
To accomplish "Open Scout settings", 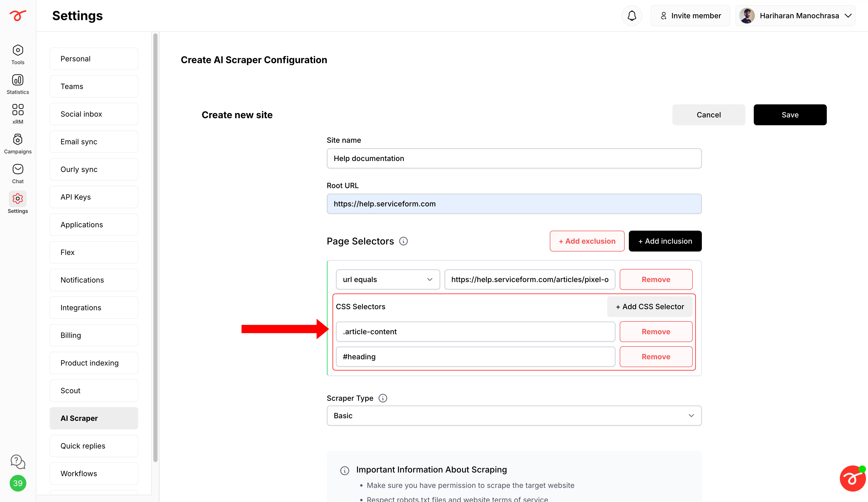I will (94, 390).
